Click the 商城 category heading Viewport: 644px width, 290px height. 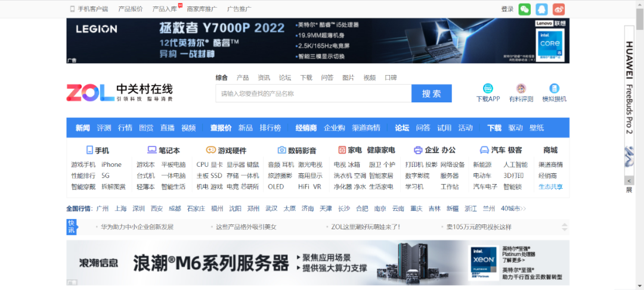coord(550,150)
